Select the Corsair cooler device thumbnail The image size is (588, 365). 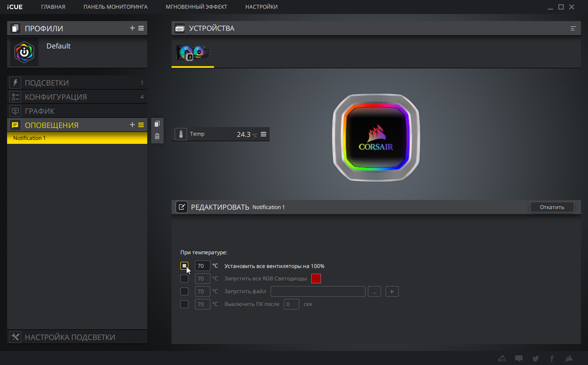[193, 53]
